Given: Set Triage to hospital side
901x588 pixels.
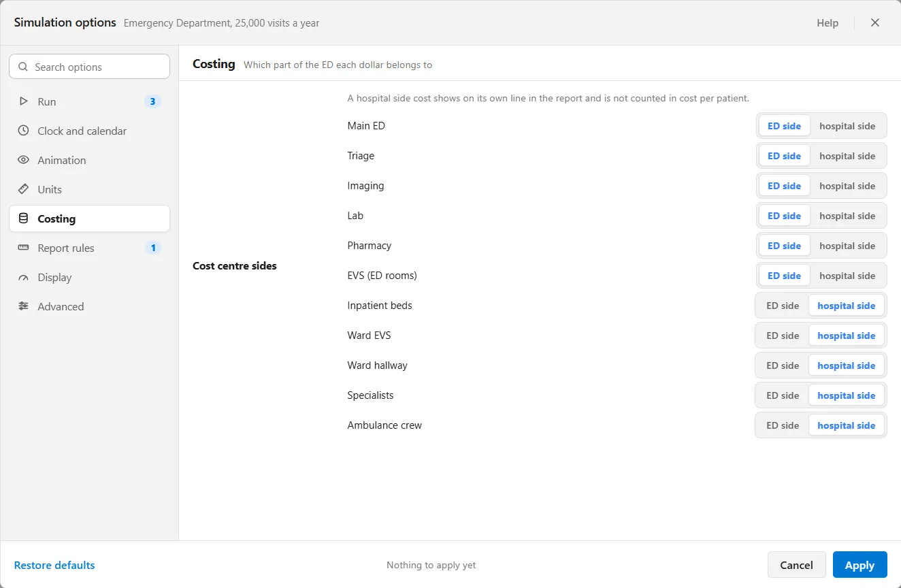Looking at the screenshot, I should (x=847, y=156).
